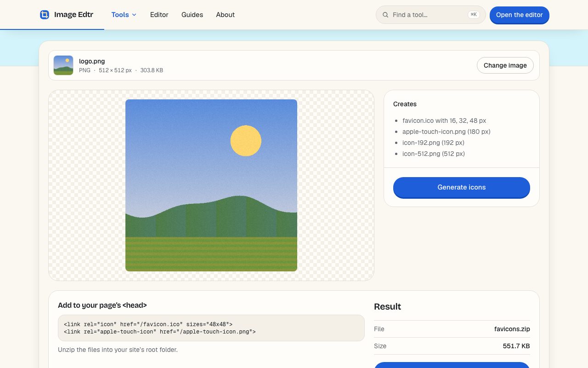Focus the Find a tool search field
The height and width of the screenshot is (368, 588).
click(x=430, y=15)
